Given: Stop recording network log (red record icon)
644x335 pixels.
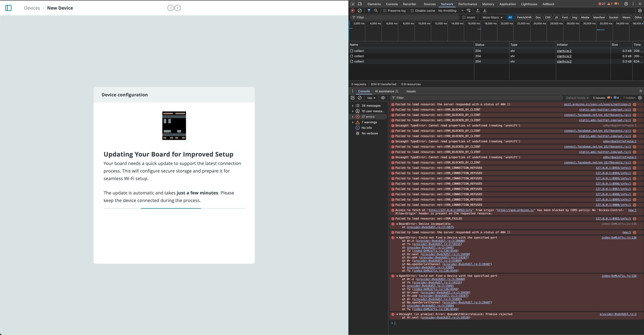Looking at the screenshot, I should pyautogui.click(x=352, y=10).
